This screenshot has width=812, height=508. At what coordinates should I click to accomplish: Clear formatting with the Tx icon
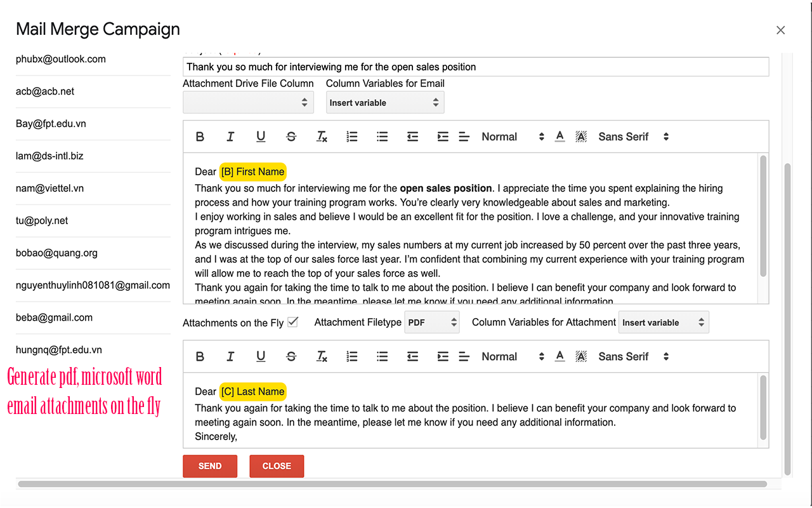coord(322,136)
